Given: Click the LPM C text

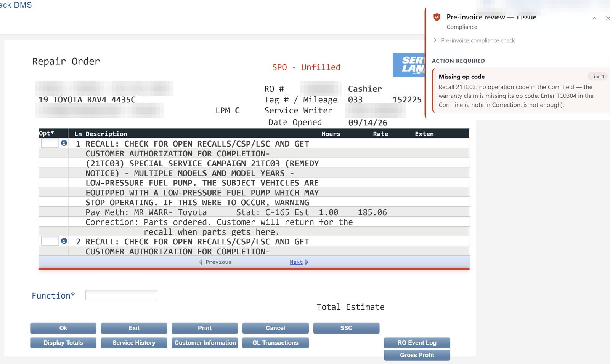Looking at the screenshot, I should pos(228,110).
